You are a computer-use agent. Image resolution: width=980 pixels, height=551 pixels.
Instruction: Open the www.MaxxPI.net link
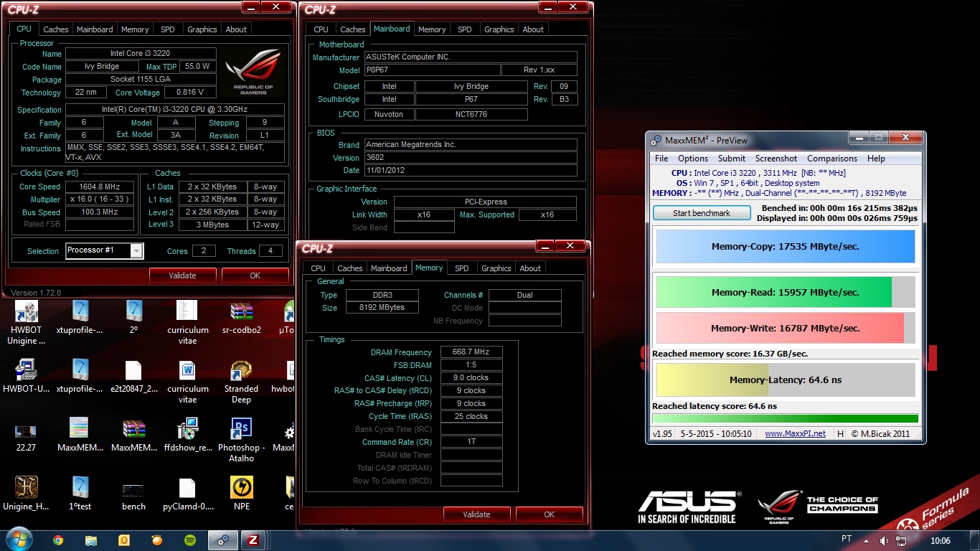795,433
